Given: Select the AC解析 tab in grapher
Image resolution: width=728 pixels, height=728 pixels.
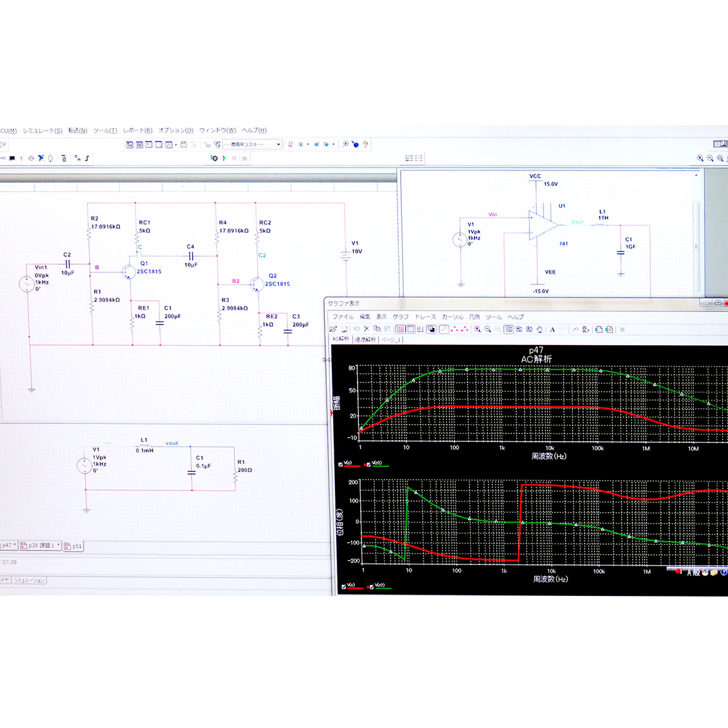Looking at the screenshot, I should pyautogui.click(x=341, y=339).
